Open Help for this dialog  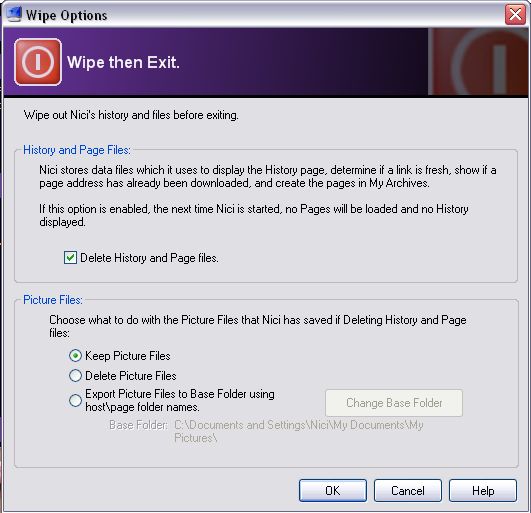pyautogui.click(x=483, y=491)
